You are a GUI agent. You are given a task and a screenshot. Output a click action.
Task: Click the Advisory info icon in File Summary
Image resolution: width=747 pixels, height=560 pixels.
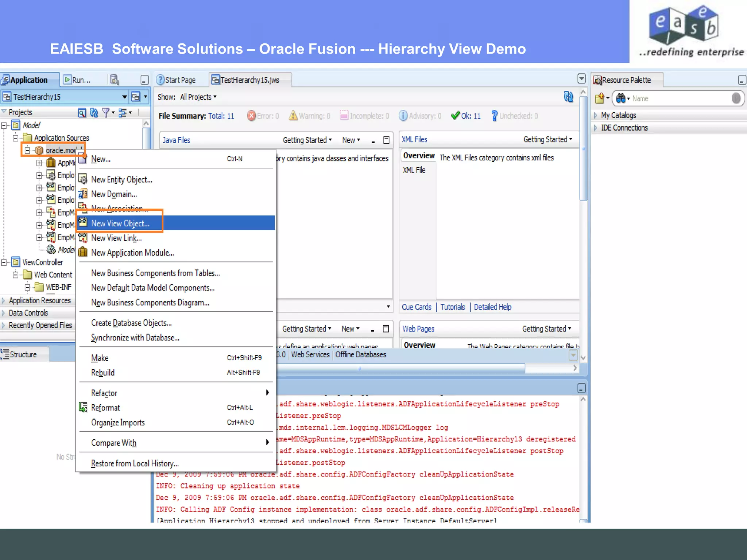click(403, 116)
